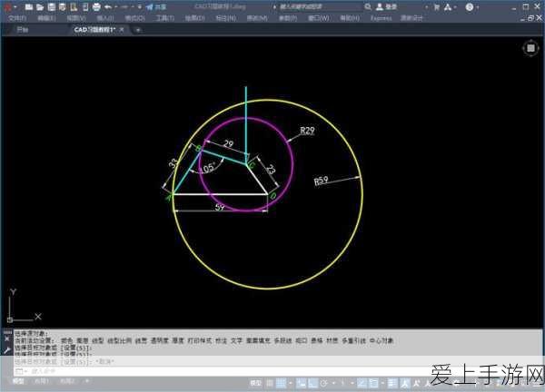Open the 文件(F) menu
Image resolution: width=545 pixels, height=392 pixels.
pyautogui.click(x=17, y=18)
